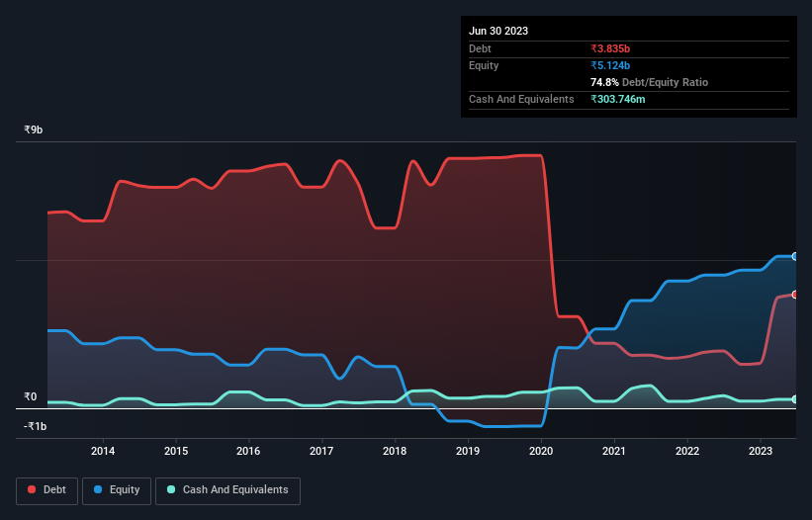
Task: Click the 74.8% Debt/Equity Ratio text
Action: pos(649,82)
